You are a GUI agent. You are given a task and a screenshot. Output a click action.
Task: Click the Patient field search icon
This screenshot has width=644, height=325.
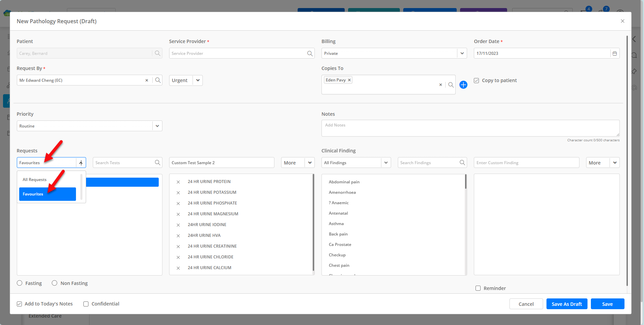point(157,53)
